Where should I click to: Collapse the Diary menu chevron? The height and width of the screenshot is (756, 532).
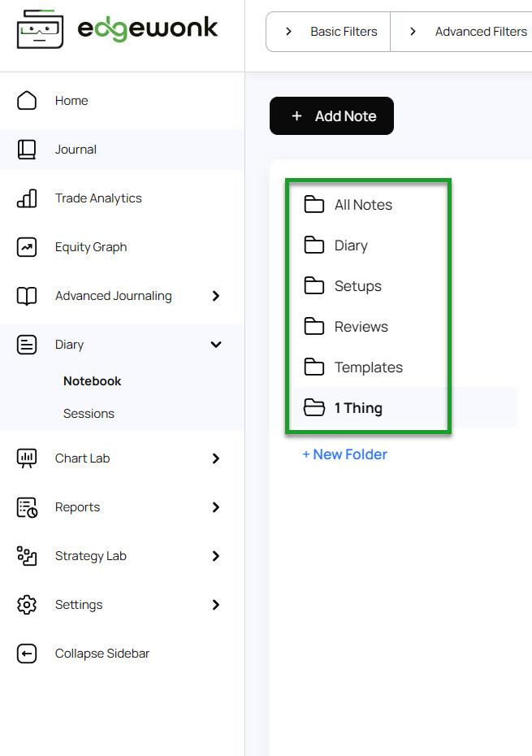point(216,345)
